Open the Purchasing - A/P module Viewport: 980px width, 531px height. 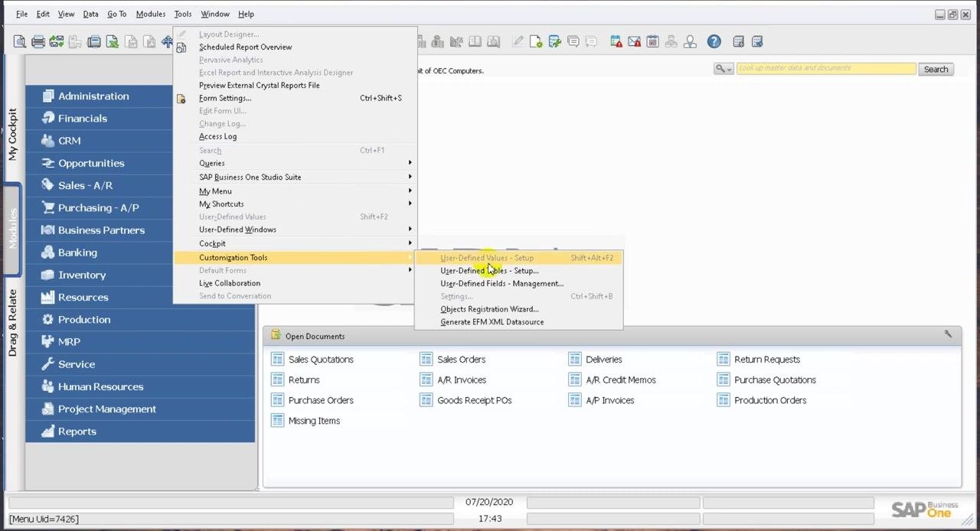[98, 207]
